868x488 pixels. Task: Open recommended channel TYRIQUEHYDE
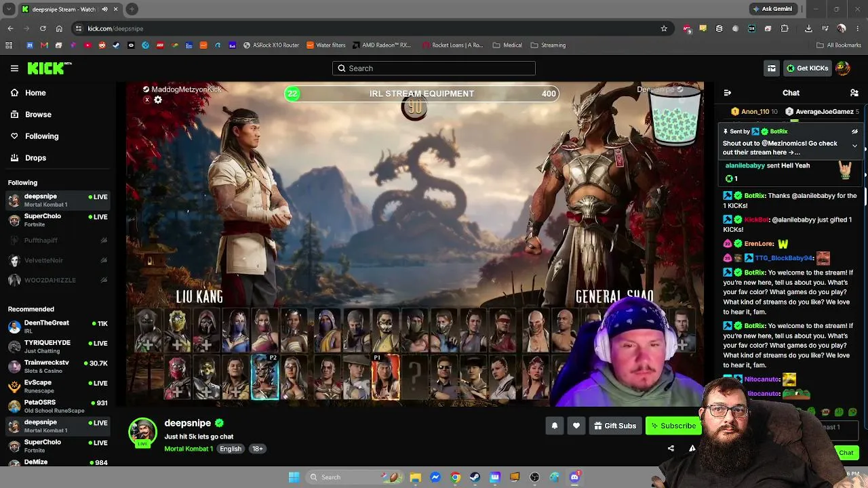point(58,346)
